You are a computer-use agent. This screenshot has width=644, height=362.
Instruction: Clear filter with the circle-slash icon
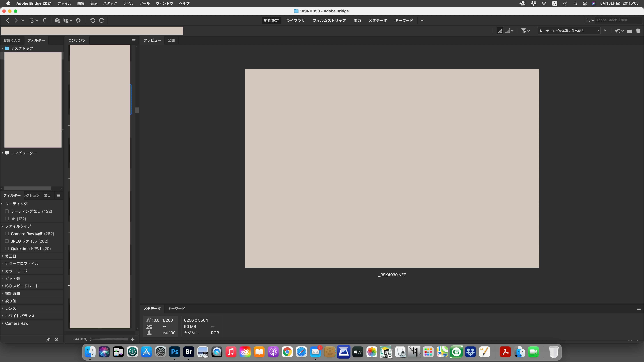pos(56,339)
